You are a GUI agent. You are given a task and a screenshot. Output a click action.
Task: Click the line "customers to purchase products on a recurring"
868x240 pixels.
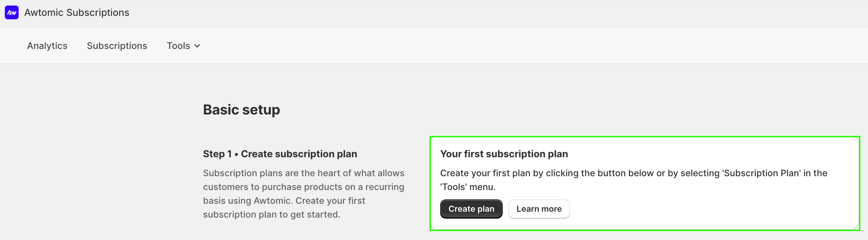click(x=303, y=187)
